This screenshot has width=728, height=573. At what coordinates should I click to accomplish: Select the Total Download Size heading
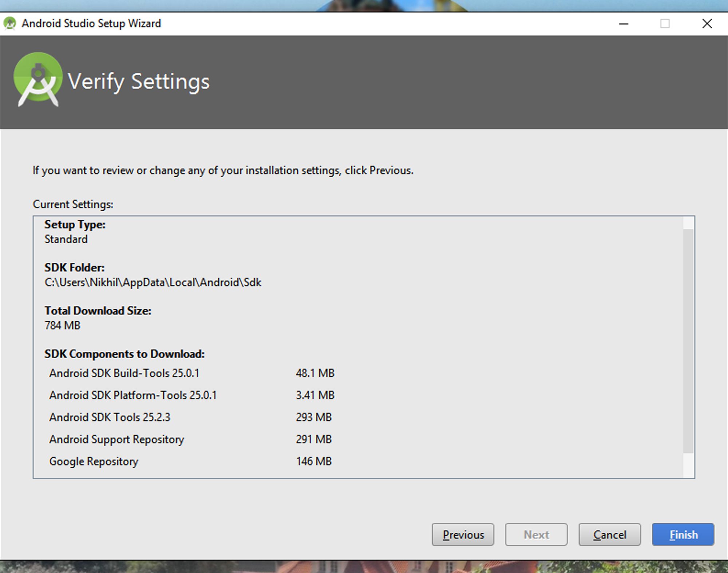pos(98,311)
